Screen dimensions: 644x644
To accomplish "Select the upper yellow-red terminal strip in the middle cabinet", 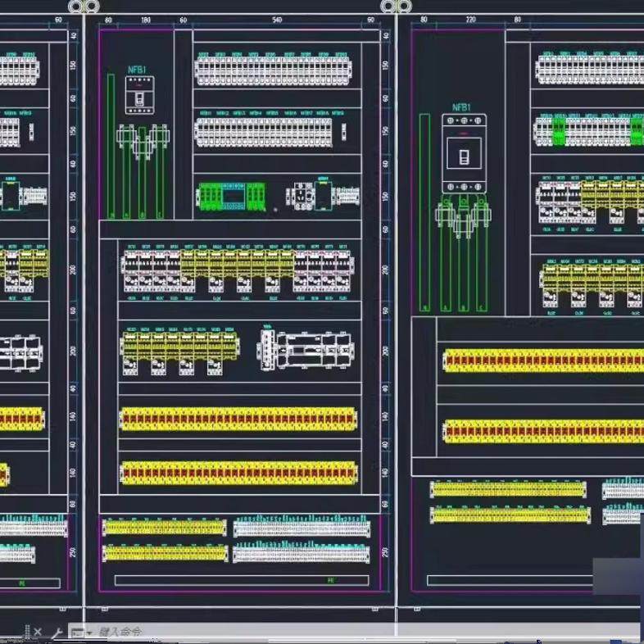I will pyautogui.click(x=238, y=419).
